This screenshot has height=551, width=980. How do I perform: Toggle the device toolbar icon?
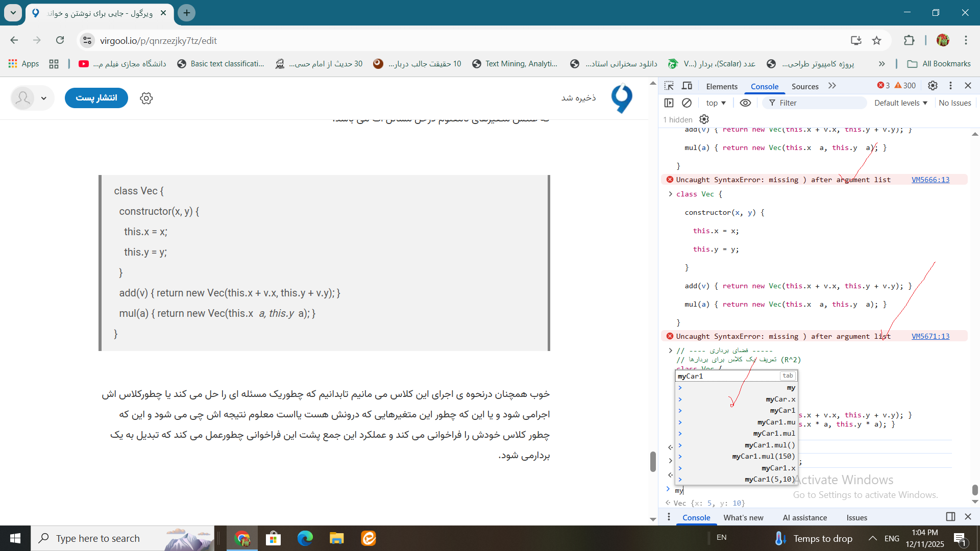(687, 86)
